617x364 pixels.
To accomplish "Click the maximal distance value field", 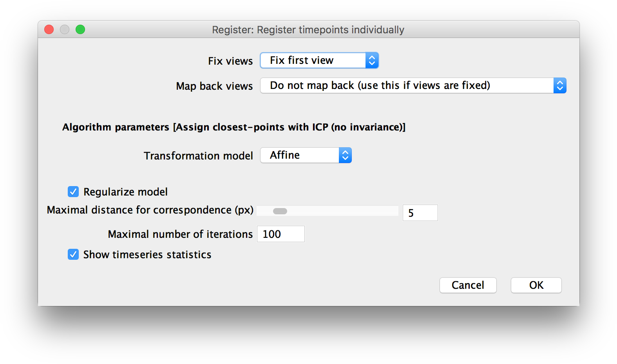I will 420,213.
